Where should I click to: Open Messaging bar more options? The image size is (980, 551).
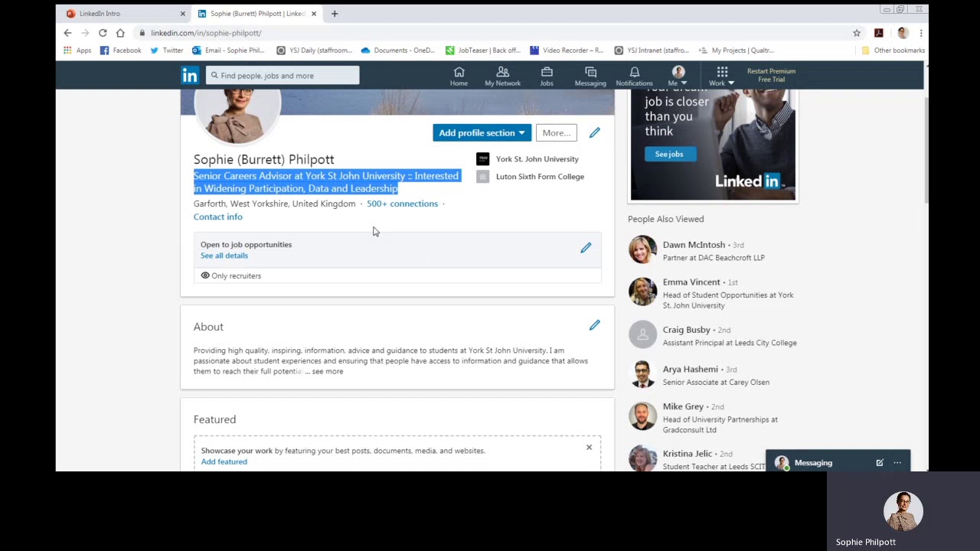pos(897,463)
